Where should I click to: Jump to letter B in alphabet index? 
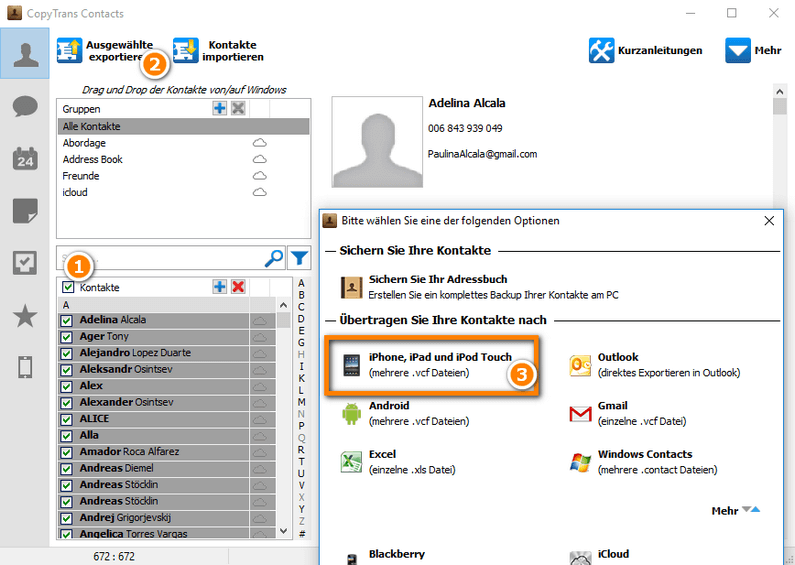coord(302,295)
